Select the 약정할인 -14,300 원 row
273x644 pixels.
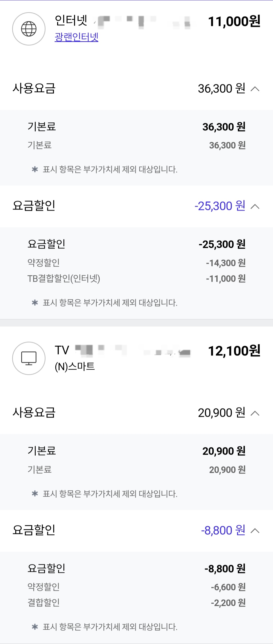pyautogui.click(x=136, y=263)
